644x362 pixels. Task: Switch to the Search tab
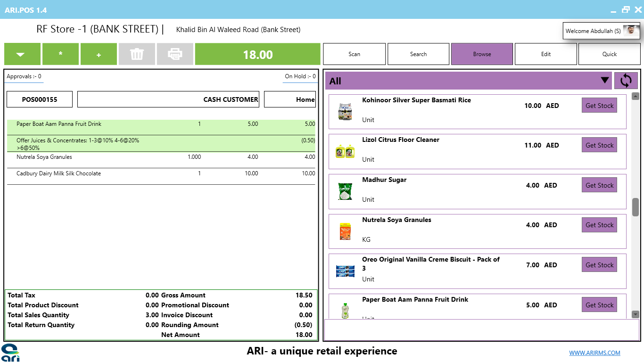tap(418, 54)
